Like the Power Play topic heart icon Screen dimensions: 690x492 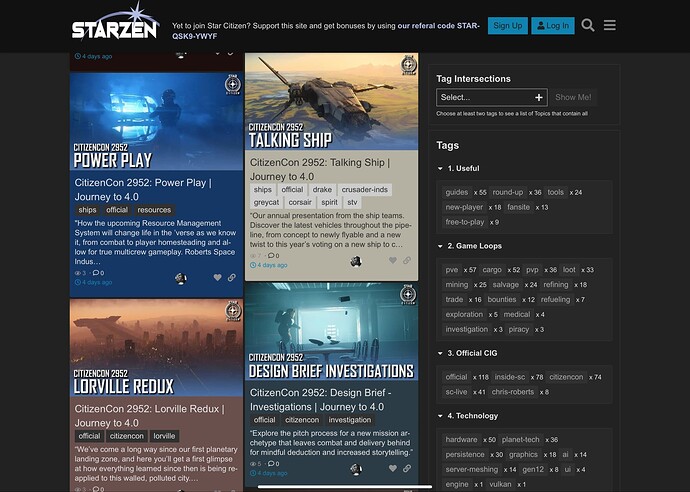click(x=217, y=277)
